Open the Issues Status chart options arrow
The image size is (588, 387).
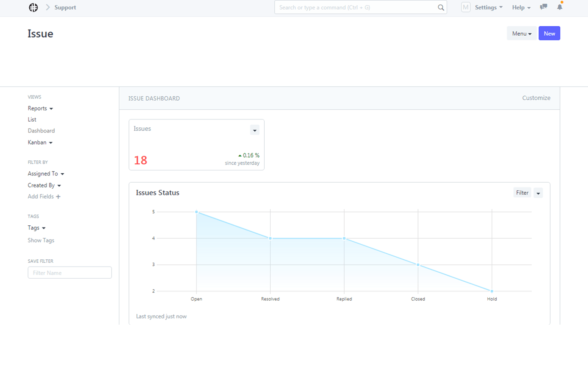tap(538, 193)
